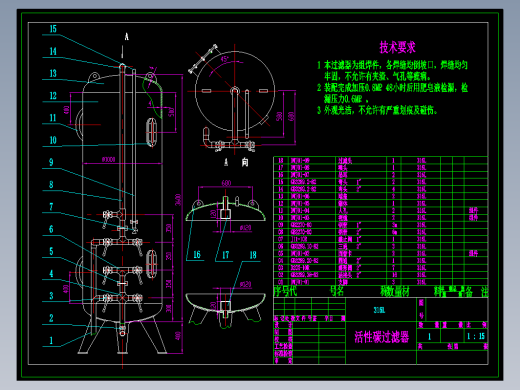Click the '技术要求' heading text
The height and width of the screenshot is (390, 520).
pyautogui.click(x=397, y=47)
